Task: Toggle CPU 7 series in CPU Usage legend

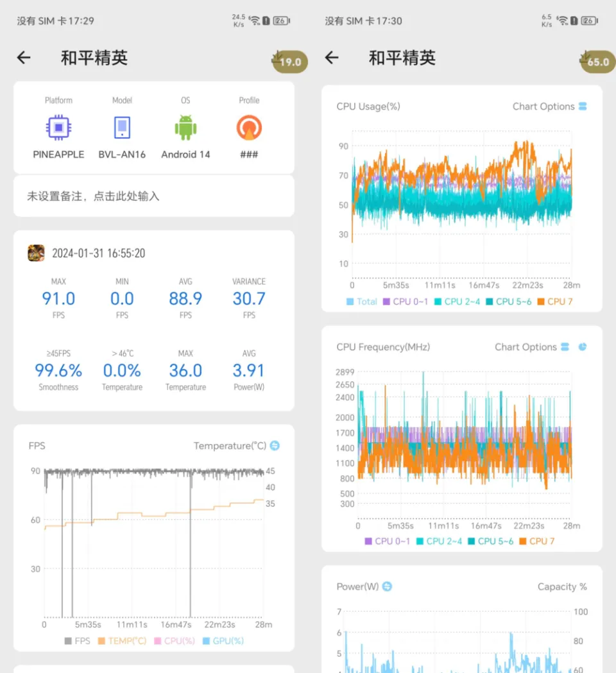Action: 554,302
